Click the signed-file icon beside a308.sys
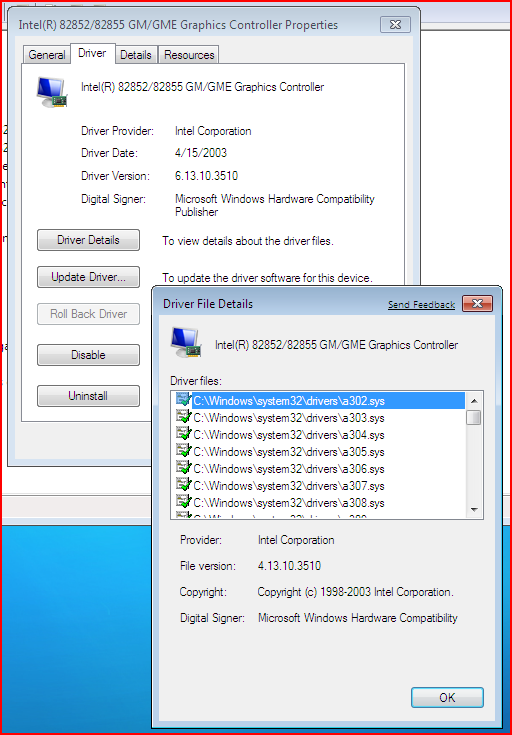 [184, 502]
